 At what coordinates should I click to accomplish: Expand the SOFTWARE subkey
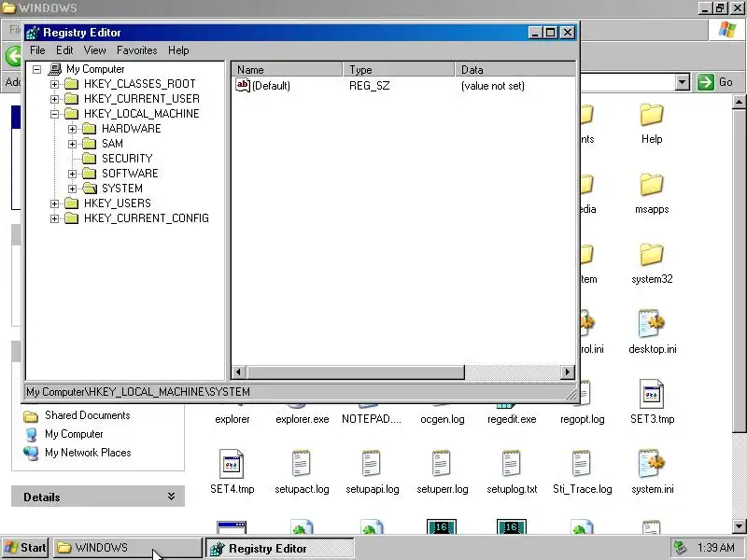coord(72,174)
